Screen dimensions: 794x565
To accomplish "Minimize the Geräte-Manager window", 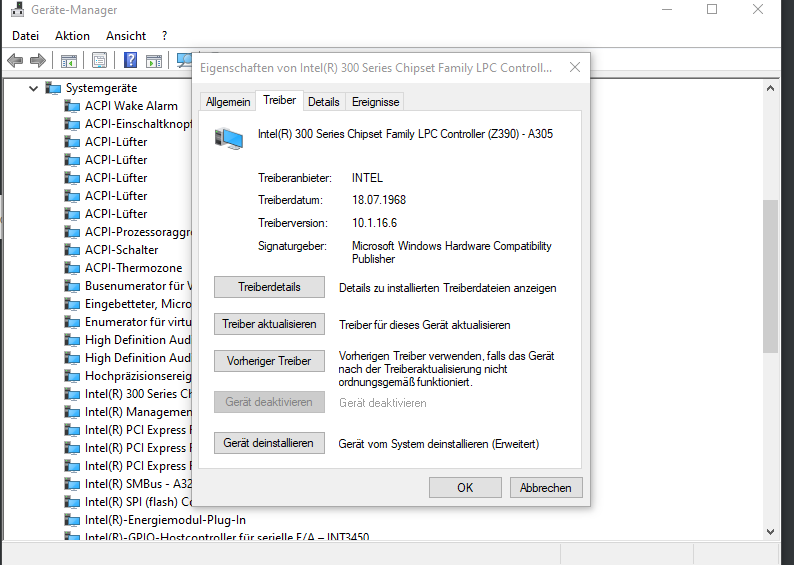I will tap(667, 9).
